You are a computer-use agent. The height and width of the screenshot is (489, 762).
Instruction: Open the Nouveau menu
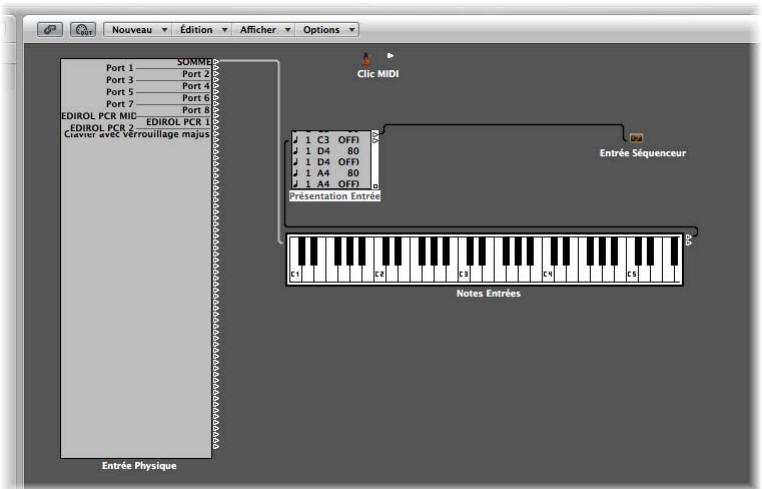(x=138, y=30)
